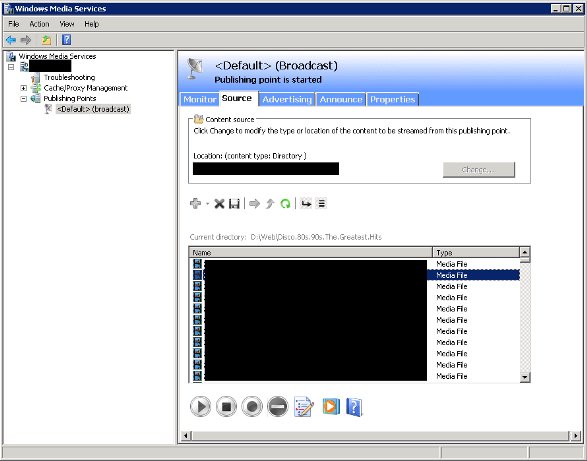Viewport: 587px width, 461px height.
Task: Click the view playlist editor icon
Action: pyautogui.click(x=306, y=203)
